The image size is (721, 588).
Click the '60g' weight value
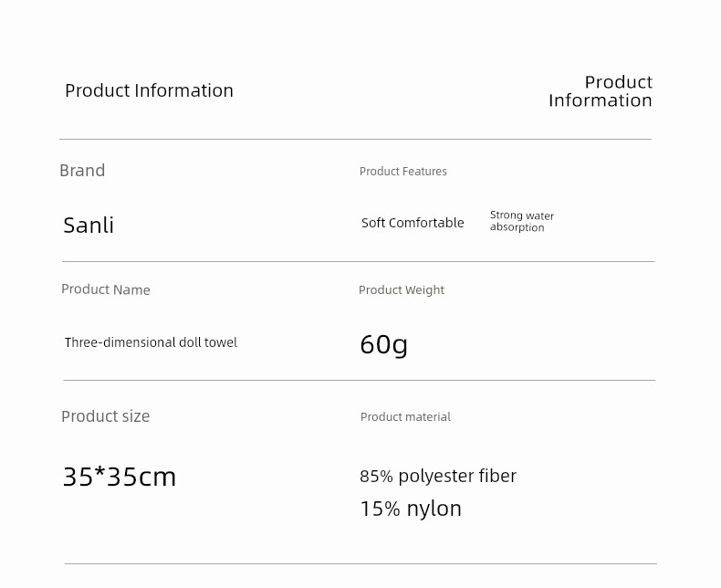(x=384, y=344)
